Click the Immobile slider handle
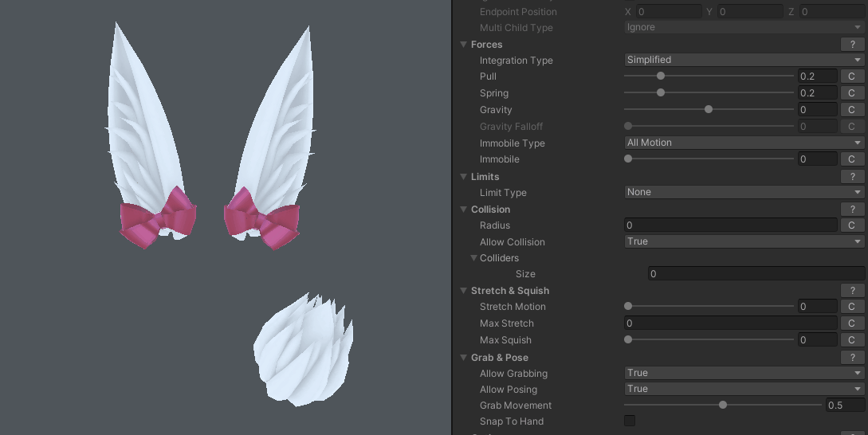868x435 pixels. [x=628, y=159]
